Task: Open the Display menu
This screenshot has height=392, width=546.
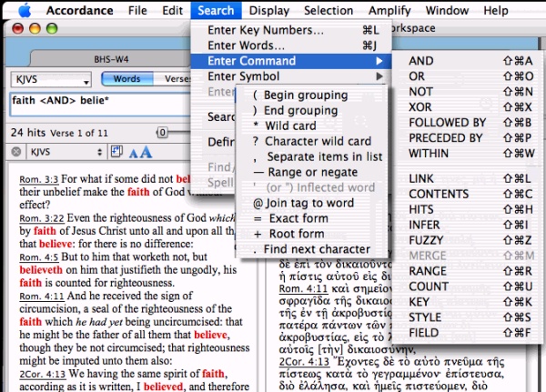Action: point(269,10)
